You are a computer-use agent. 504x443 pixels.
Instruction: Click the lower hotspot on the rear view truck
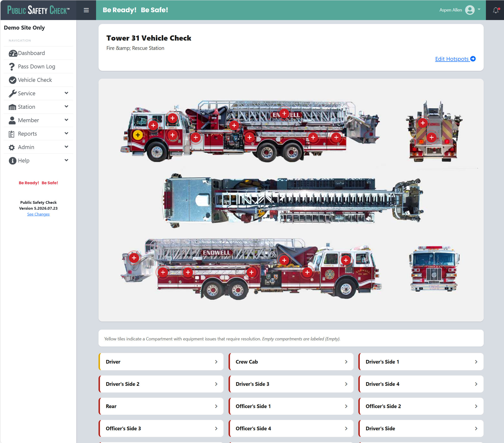[x=431, y=138]
